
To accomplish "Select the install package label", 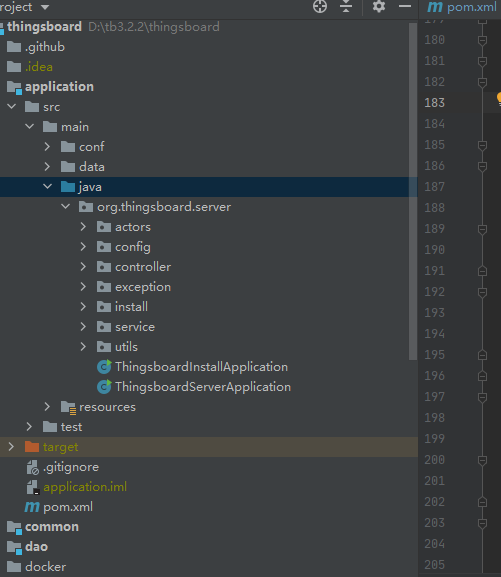I will 131,307.
